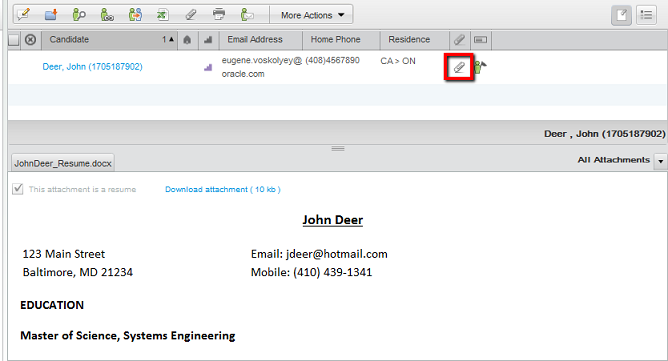Open candidate Deer, John (1705187902) link
This screenshot has height=361, width=668.
(x=92, y=66)
